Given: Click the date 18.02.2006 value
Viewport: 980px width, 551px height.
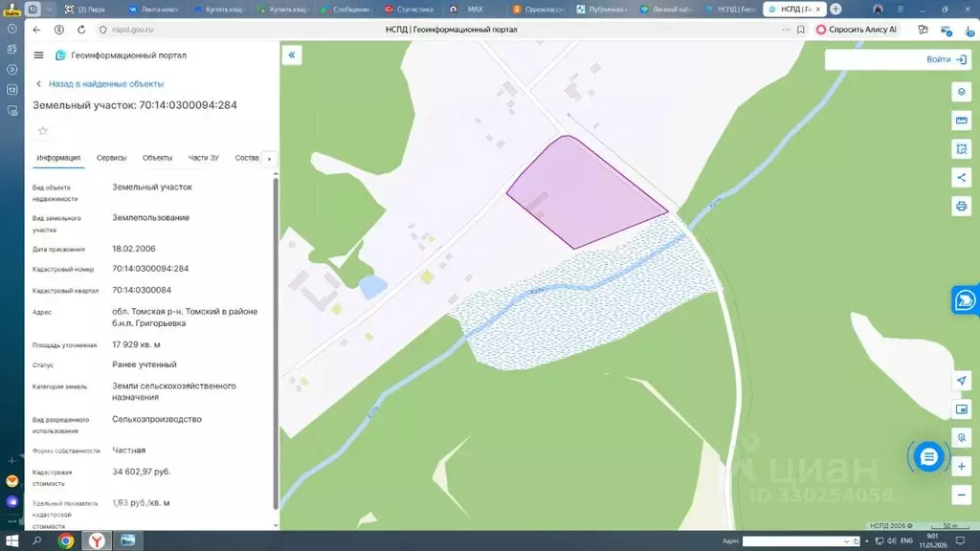Looking at the screenshot, I should [134, 249].
